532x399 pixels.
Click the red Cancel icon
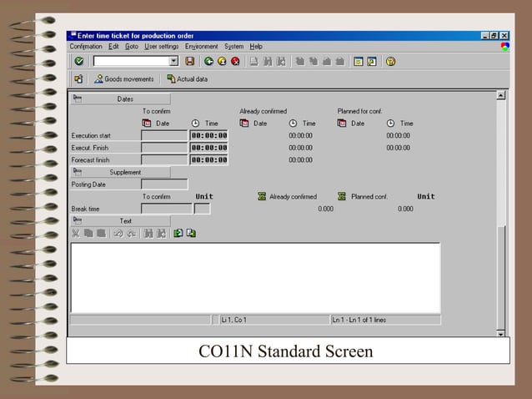pos(235,61)
